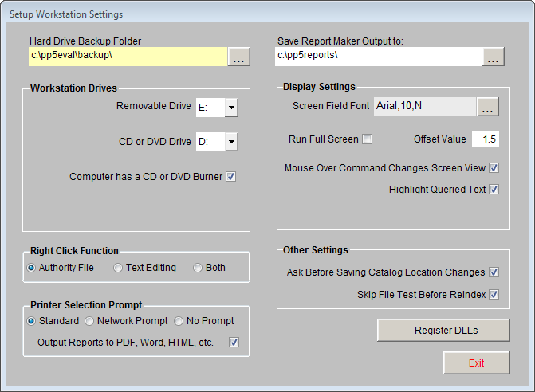Screen dimensions: 535x392
Task: Toggle Ask Before Saving Catalog Location Changes
Action: (494, 272)
